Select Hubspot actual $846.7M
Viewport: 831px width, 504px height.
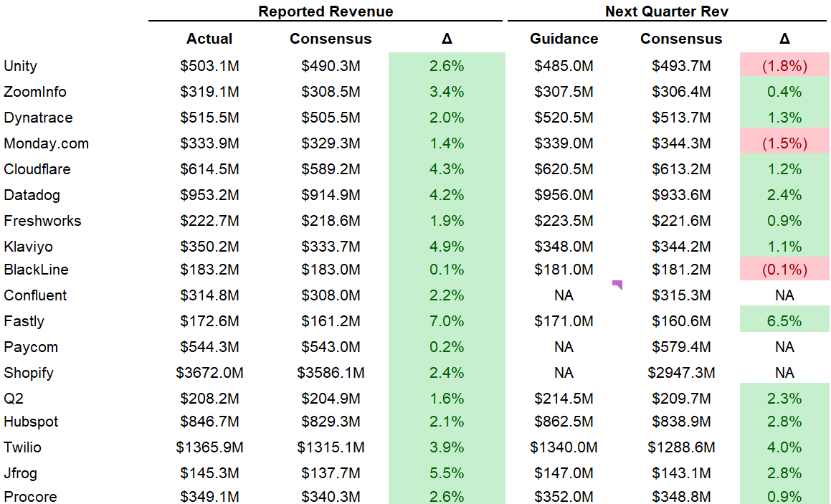209,422
